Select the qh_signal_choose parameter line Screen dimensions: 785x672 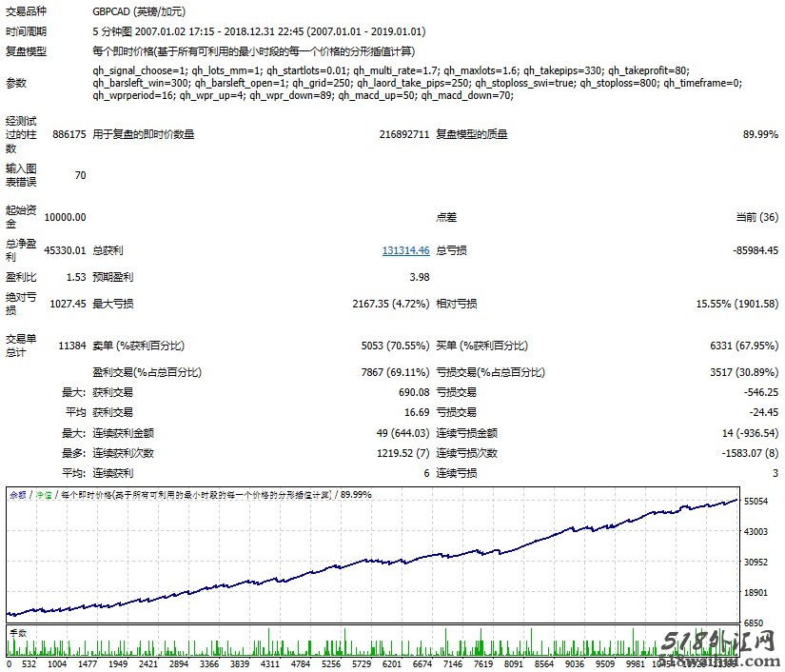pos(391,70)
